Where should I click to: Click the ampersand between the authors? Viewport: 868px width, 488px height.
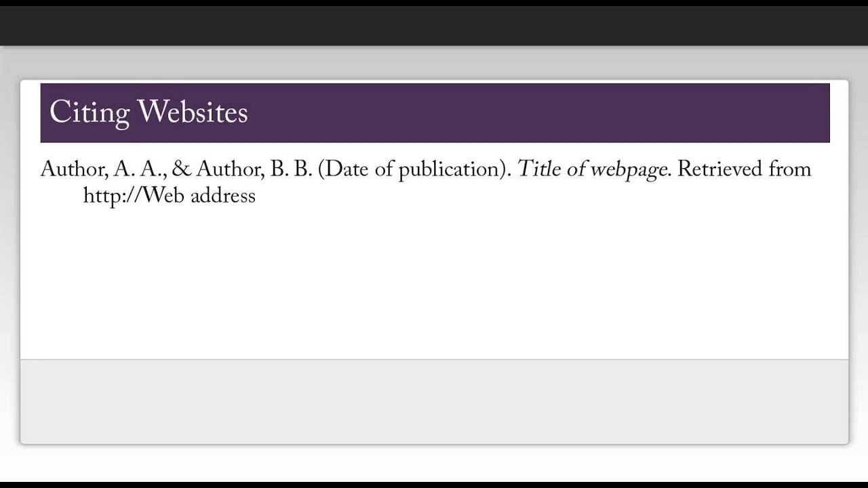click(182, 169)
